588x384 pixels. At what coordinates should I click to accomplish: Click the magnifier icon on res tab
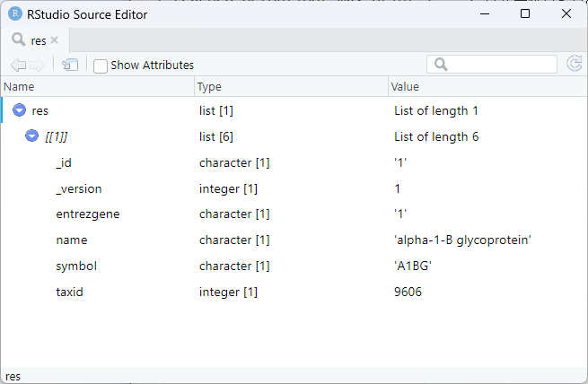click(18, 39)
